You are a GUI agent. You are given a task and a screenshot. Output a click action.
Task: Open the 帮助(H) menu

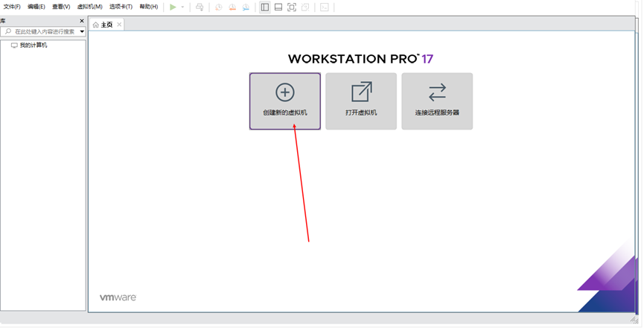pos(149,7)
